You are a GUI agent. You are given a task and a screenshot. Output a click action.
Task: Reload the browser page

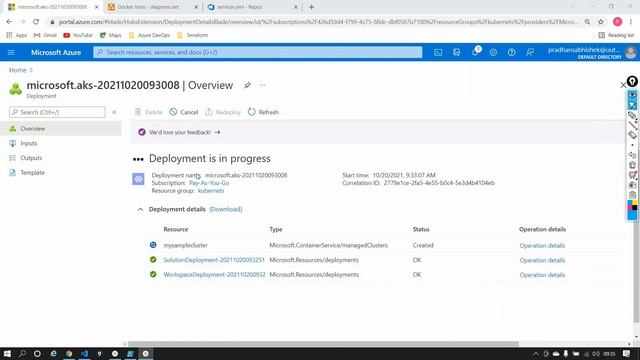(x=36, y=22)
